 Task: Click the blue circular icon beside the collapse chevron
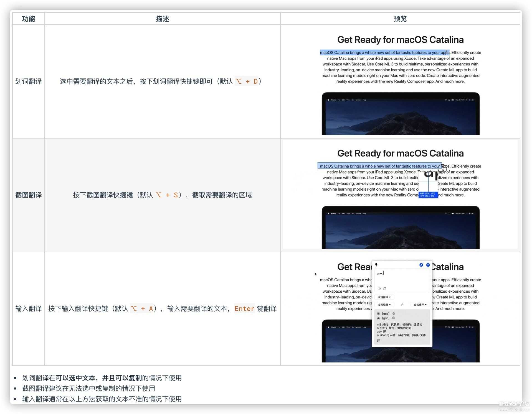421,265
